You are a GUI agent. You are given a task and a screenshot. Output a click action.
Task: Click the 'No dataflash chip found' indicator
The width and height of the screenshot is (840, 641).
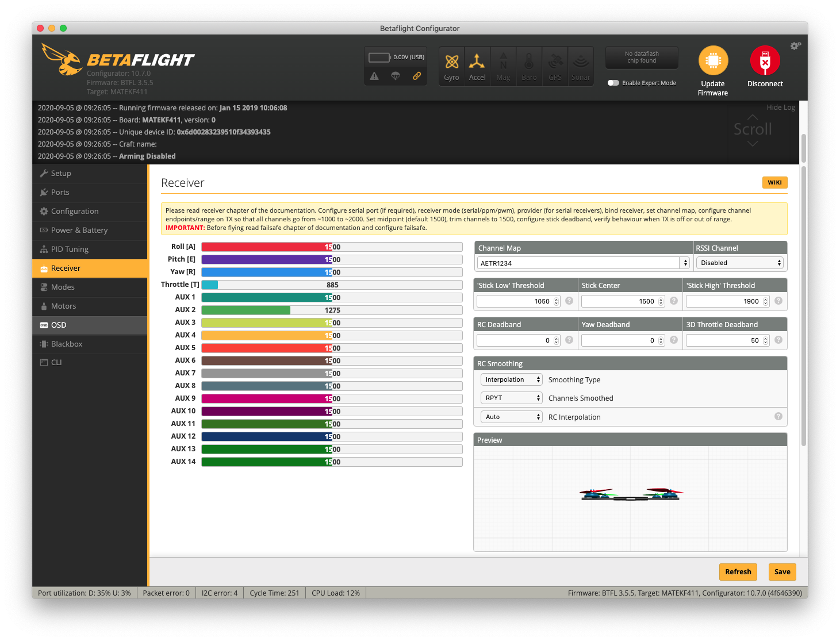coord(642,57)
